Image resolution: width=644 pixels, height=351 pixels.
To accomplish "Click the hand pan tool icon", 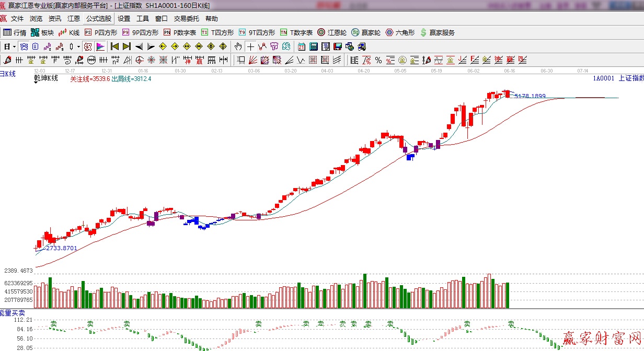I will pyautogui.click(x=238, y=46).
